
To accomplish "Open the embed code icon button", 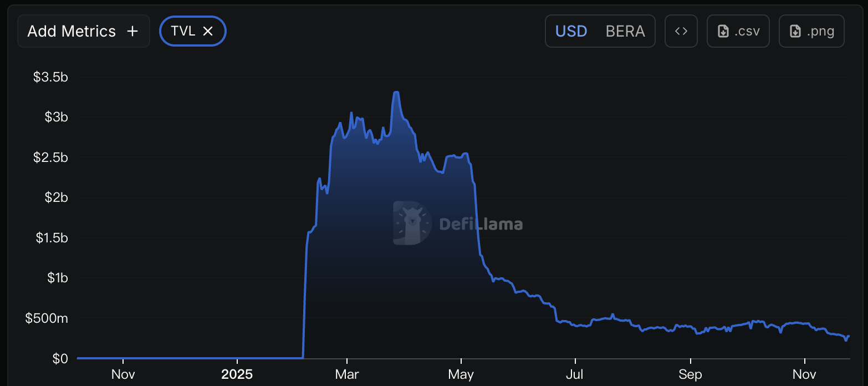I will (681, 31).
